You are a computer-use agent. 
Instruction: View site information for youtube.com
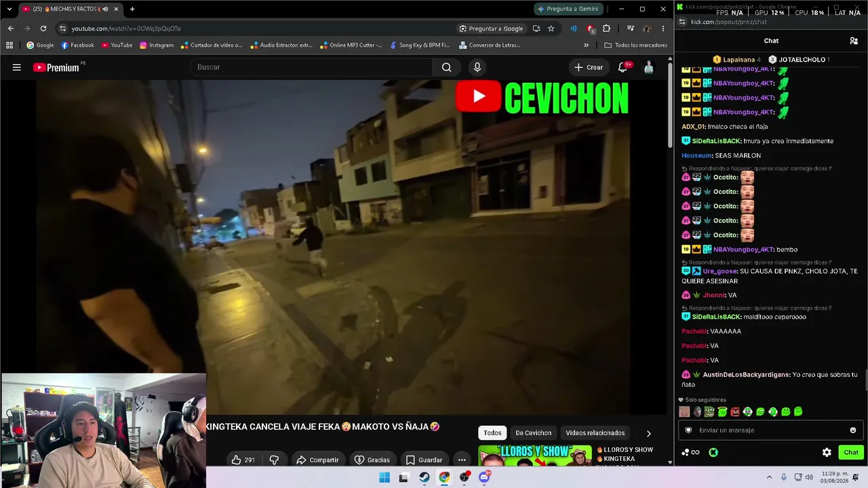(x=62, y=28)
